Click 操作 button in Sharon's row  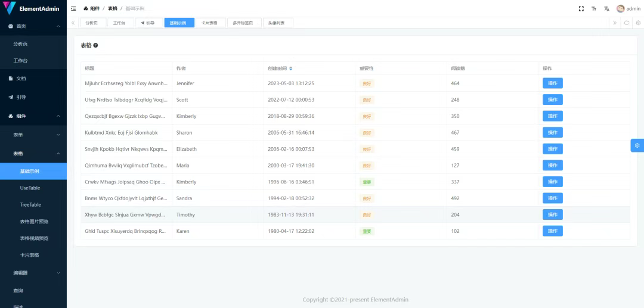tap(552, 132)
